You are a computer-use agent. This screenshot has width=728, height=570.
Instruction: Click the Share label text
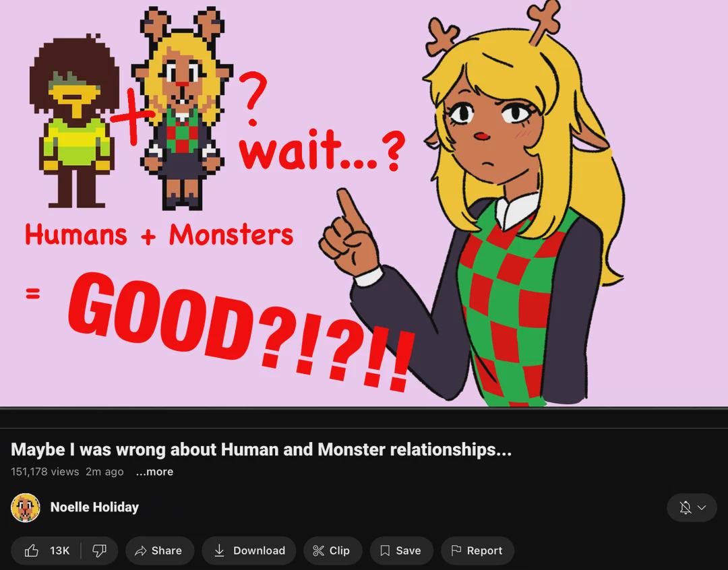pyautogui.click(x=166, y=550)
